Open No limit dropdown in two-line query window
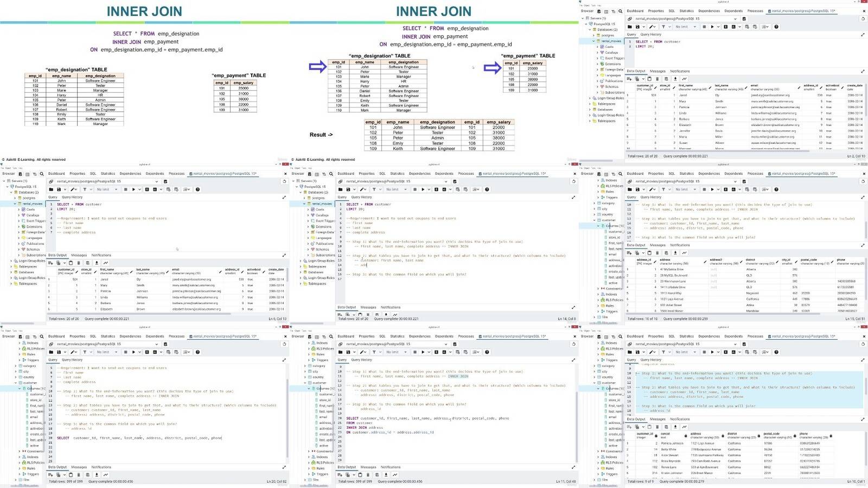868x488 pixels. coord(685,27)
